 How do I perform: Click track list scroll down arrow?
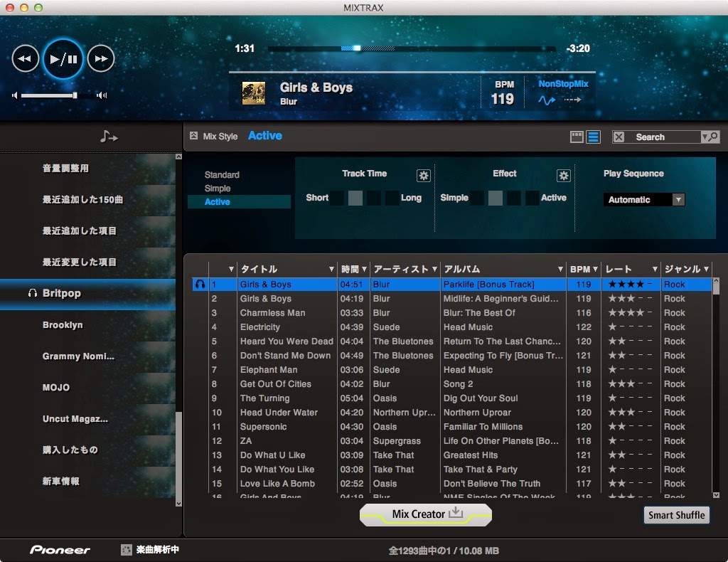(716, 495)
